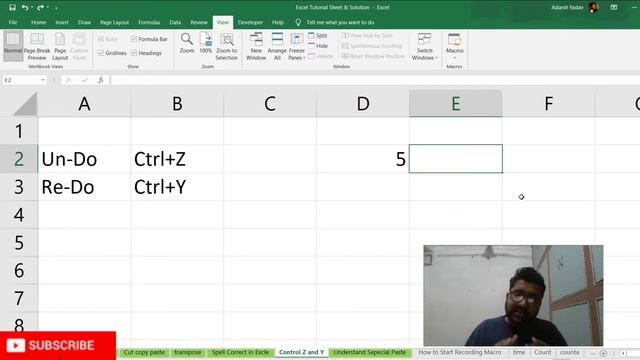The height and width of the screenshot is (360, 640).
Task: Set zoom to 100%
Action: pos(206,43)
